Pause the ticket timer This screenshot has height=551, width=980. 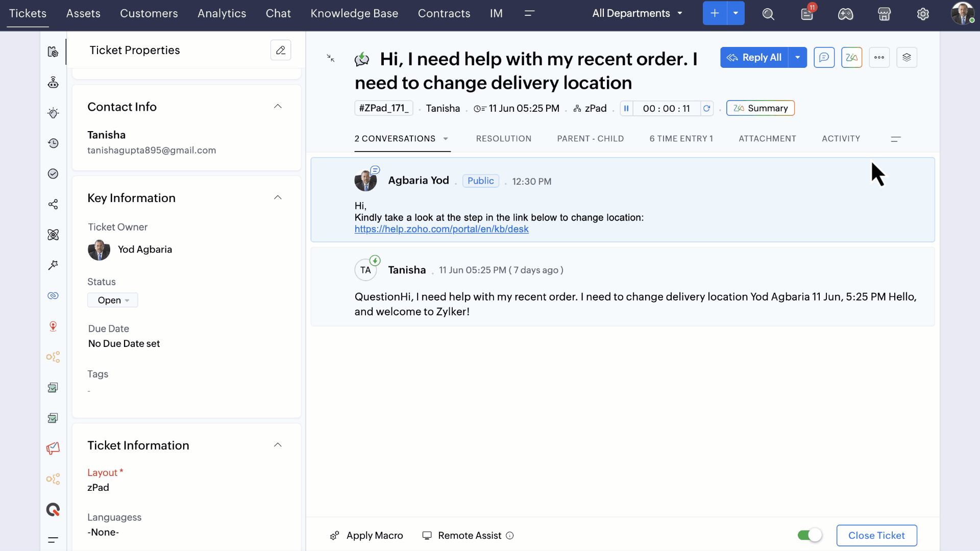[x=626, y=108]
